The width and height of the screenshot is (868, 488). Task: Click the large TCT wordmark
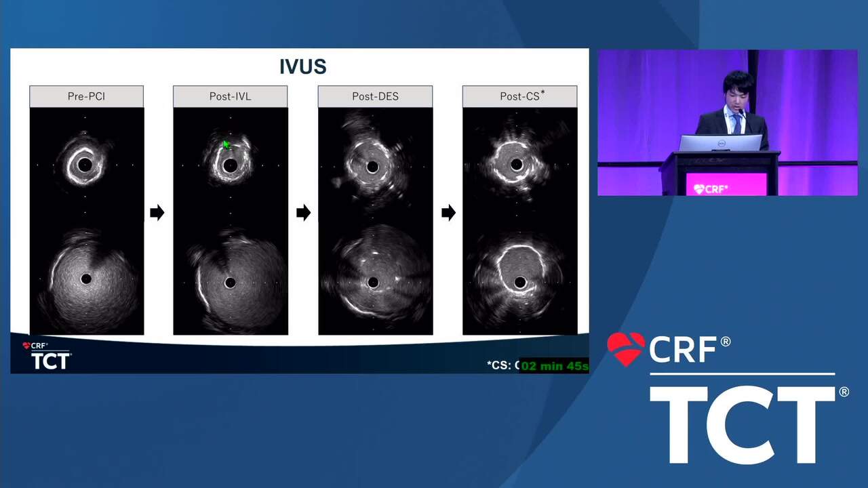tap(744, 426)
